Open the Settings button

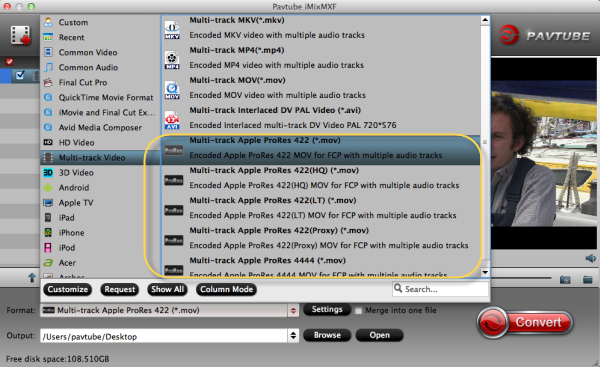click(327, 309)
